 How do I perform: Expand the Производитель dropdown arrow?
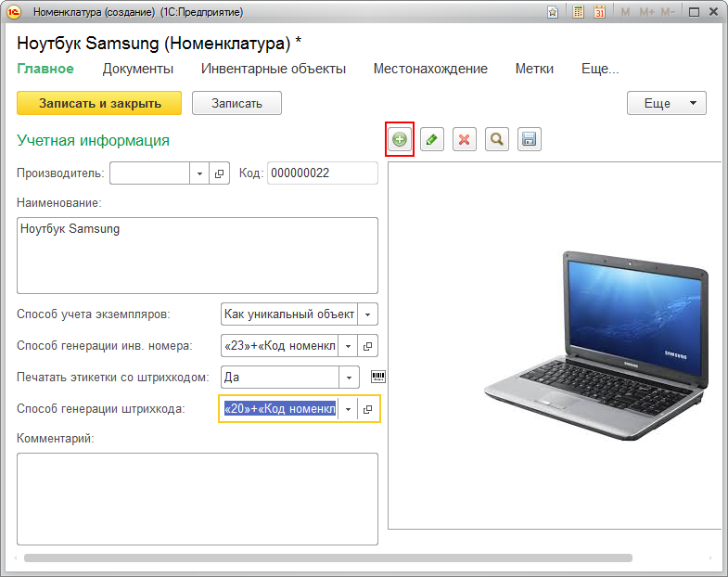tap(199, 173)
